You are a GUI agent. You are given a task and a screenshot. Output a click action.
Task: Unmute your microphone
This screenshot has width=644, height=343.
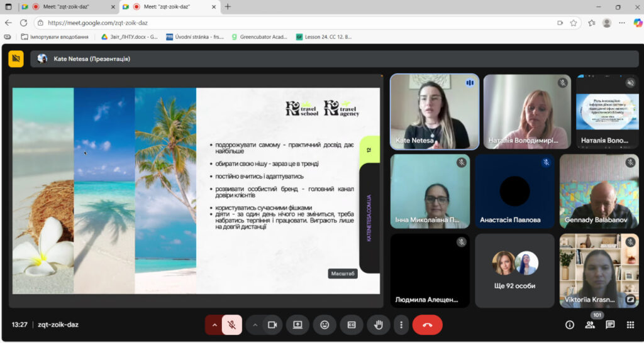pos(232,325)
